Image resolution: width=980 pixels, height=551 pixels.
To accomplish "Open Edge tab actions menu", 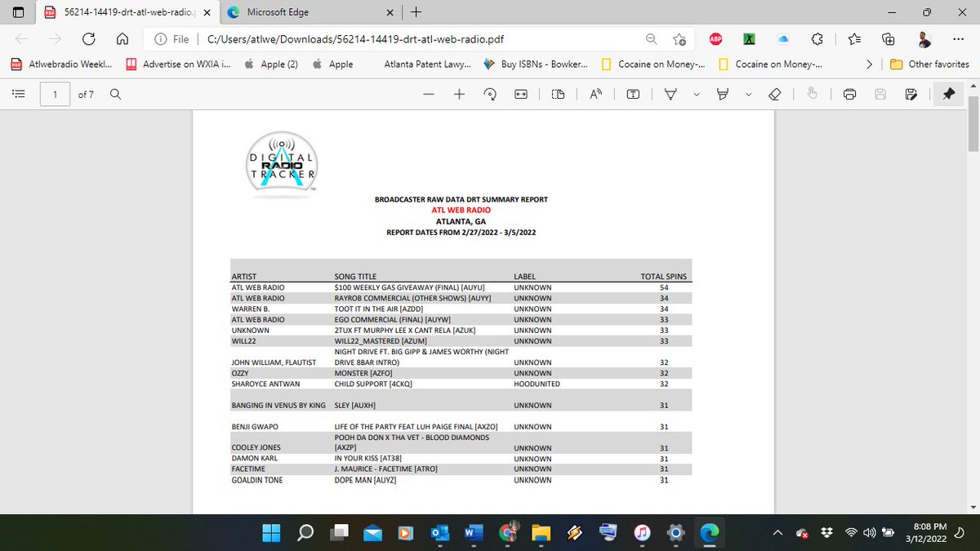I will 18,12.
